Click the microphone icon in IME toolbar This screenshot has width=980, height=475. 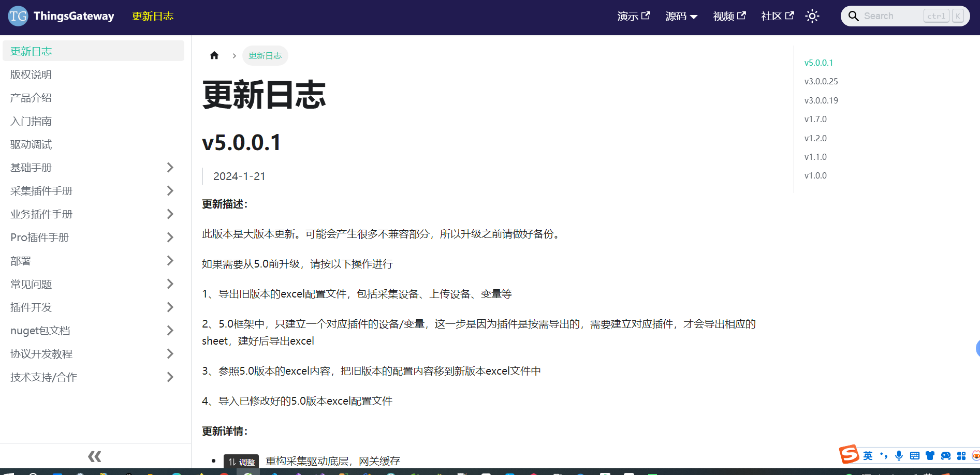[899, 455]
